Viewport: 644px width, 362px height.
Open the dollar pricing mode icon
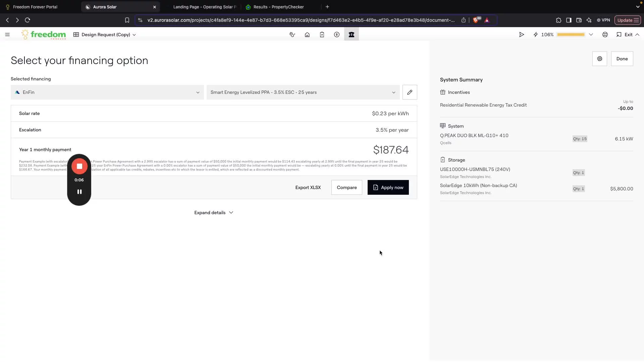coord(337,35)
